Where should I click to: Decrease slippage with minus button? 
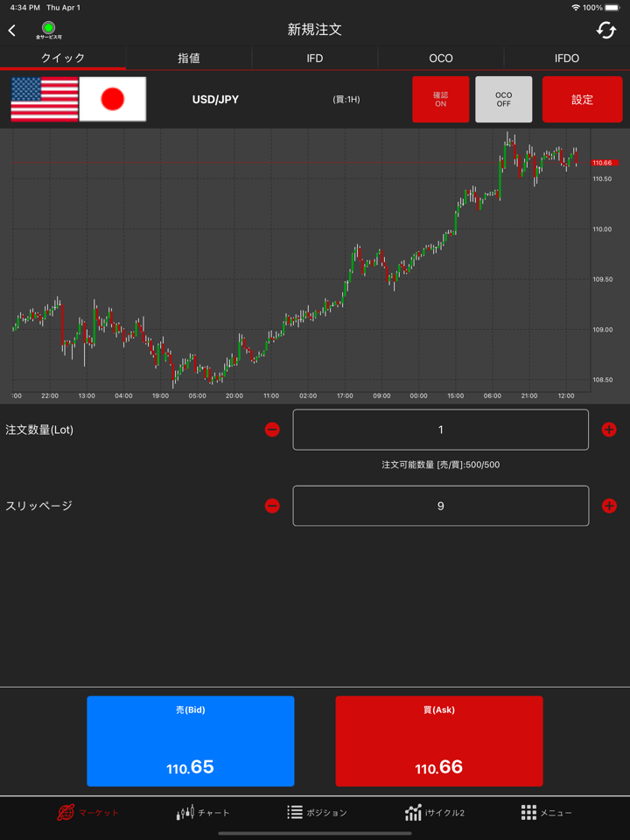pos(272,506)
